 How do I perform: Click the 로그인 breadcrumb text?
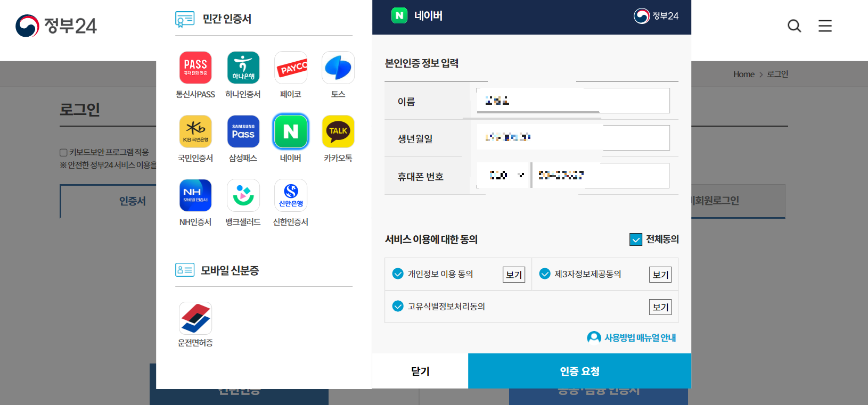[x=777, y=75]
